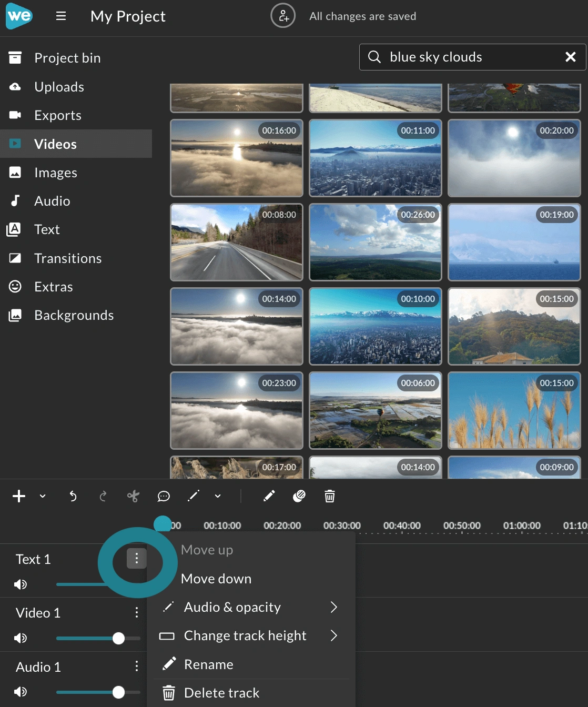Click the delete trash icon in toolbar

point(330,496)
